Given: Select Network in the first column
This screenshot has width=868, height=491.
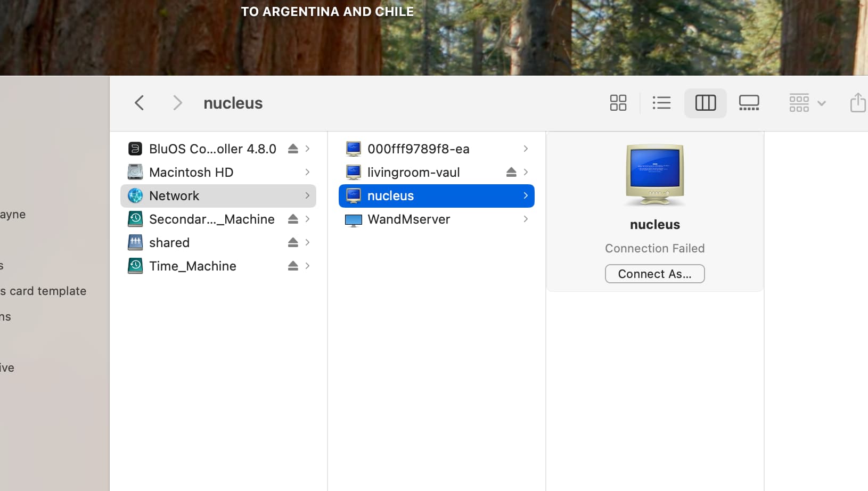Looking at the screenshot, I should click(x=218, y=195).
